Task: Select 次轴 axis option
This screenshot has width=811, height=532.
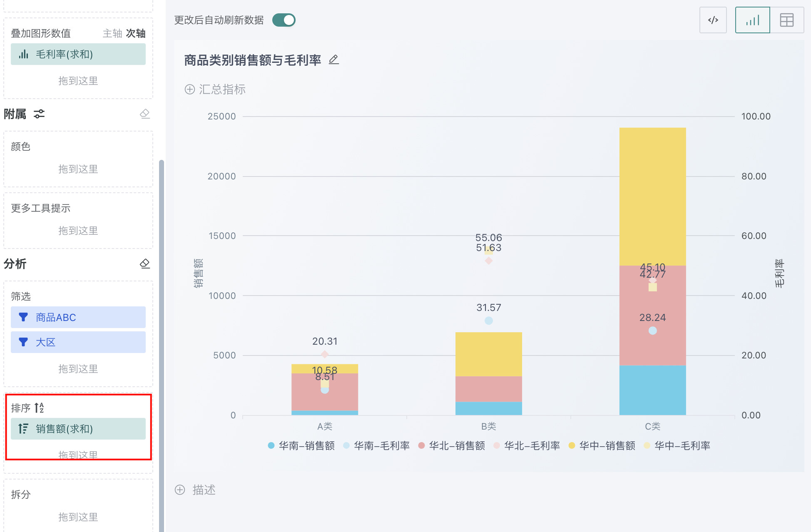Action: point(136,33)
